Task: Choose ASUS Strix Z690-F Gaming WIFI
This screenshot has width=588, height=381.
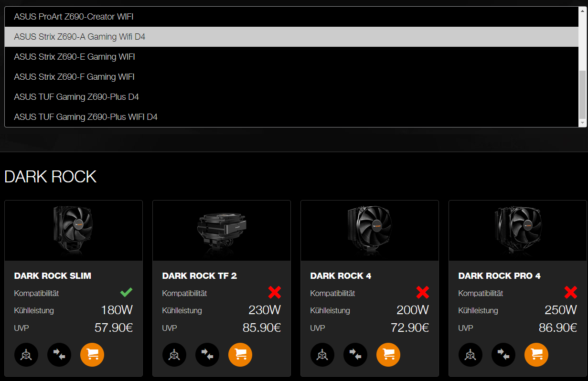Action: pos(291,77)
